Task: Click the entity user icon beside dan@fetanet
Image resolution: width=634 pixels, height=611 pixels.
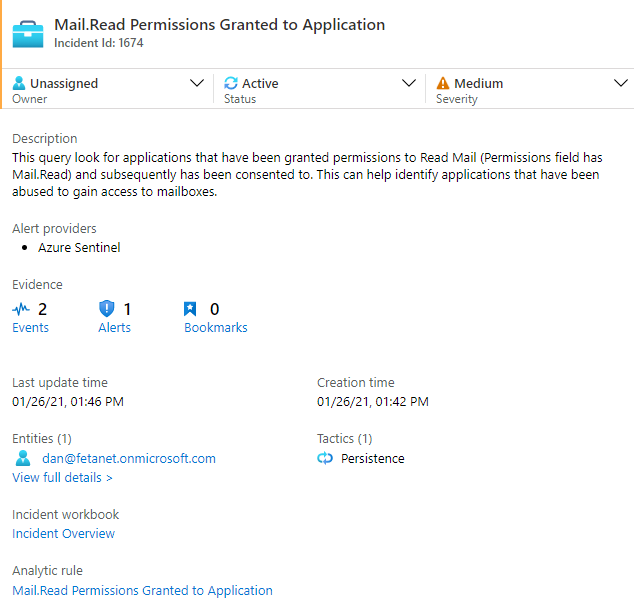Action: (23, 458)
